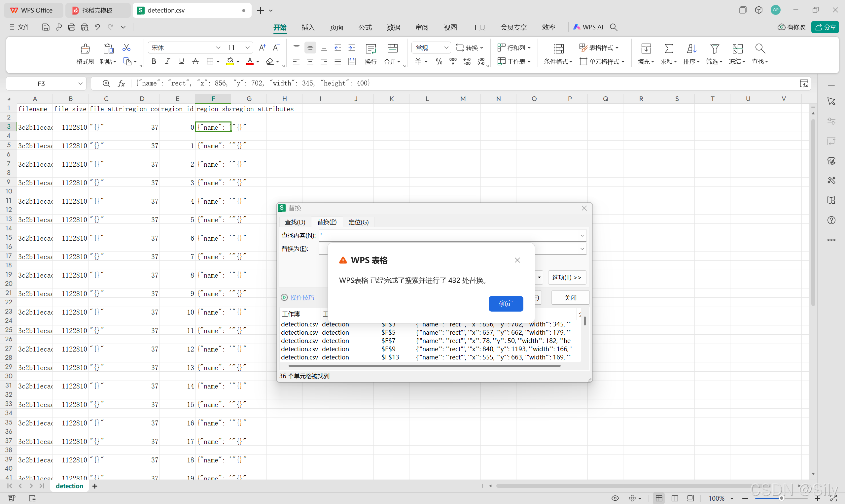Click the Conditional Formatting icon
The width and height of the screenshot is (845, 504).
[558, 49]
